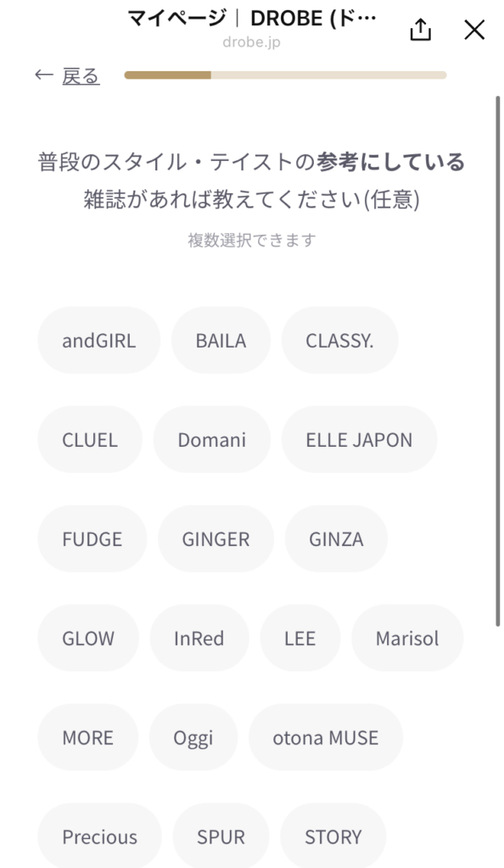This screenshot has width=504, height=868.
Task: Go back using the 戻る link
Action: point(81,75)
